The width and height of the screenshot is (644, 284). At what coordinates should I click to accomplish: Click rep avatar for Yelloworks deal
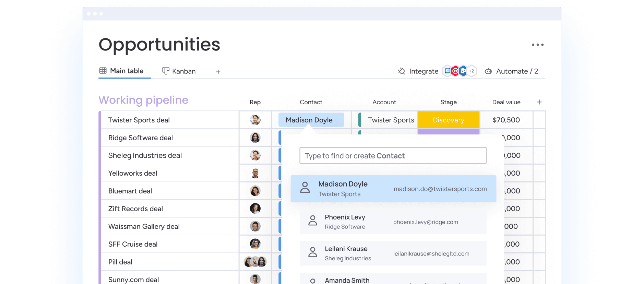(255, 173)
